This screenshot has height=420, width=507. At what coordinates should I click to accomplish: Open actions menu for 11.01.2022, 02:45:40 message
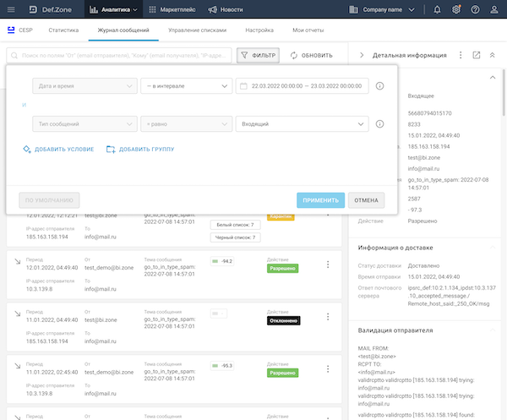[x=328, y=369]
